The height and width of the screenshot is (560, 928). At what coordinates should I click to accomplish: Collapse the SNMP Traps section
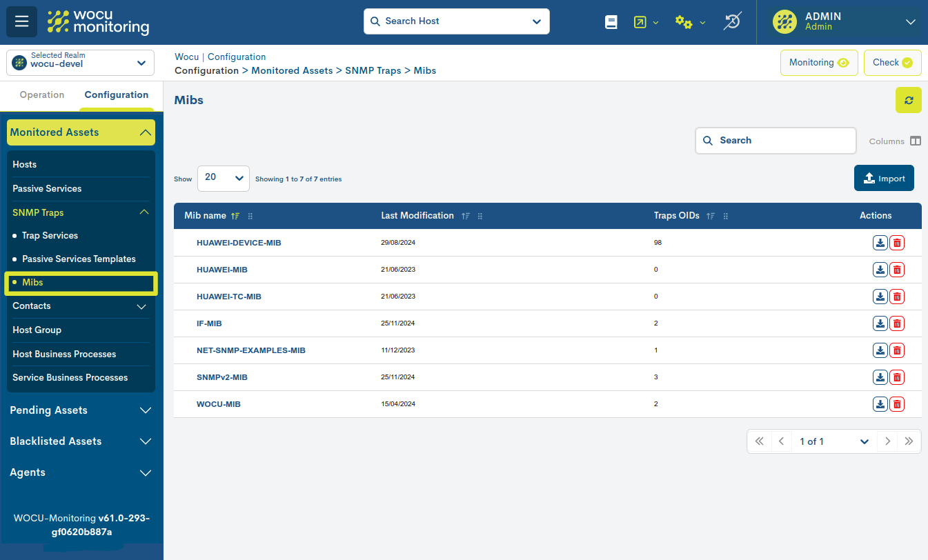click(x=144, y=212)
